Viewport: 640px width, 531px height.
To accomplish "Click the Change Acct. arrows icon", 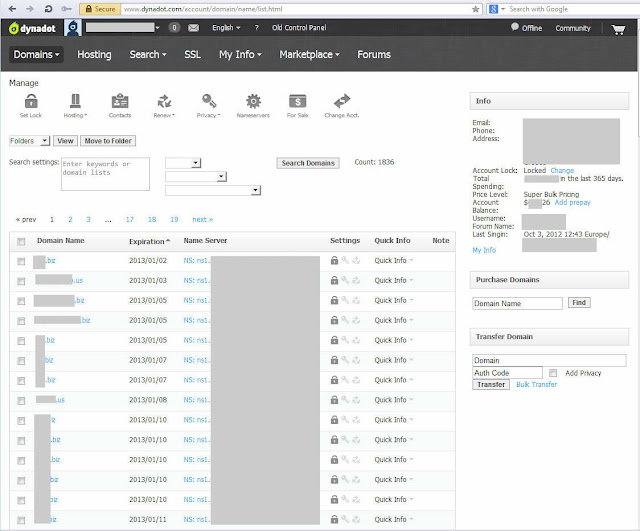I will 342,101.
